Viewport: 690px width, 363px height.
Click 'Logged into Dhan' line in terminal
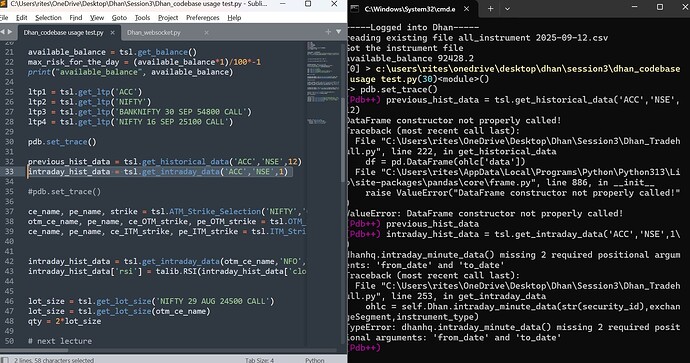[x=413, y=27]
